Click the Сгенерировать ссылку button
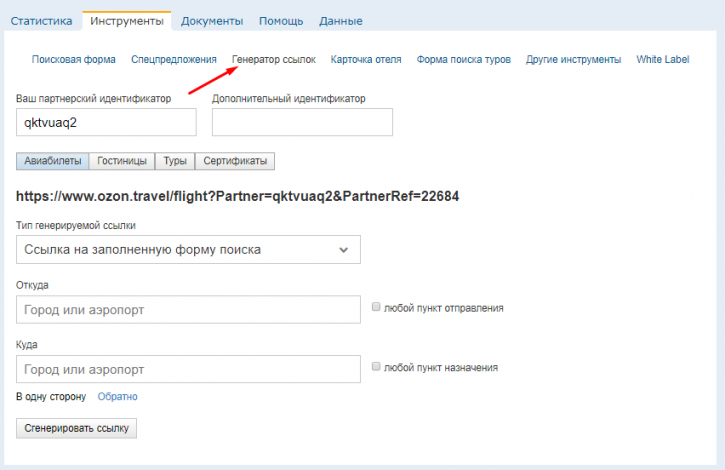The image size is (725, 470). coord(76,428)
